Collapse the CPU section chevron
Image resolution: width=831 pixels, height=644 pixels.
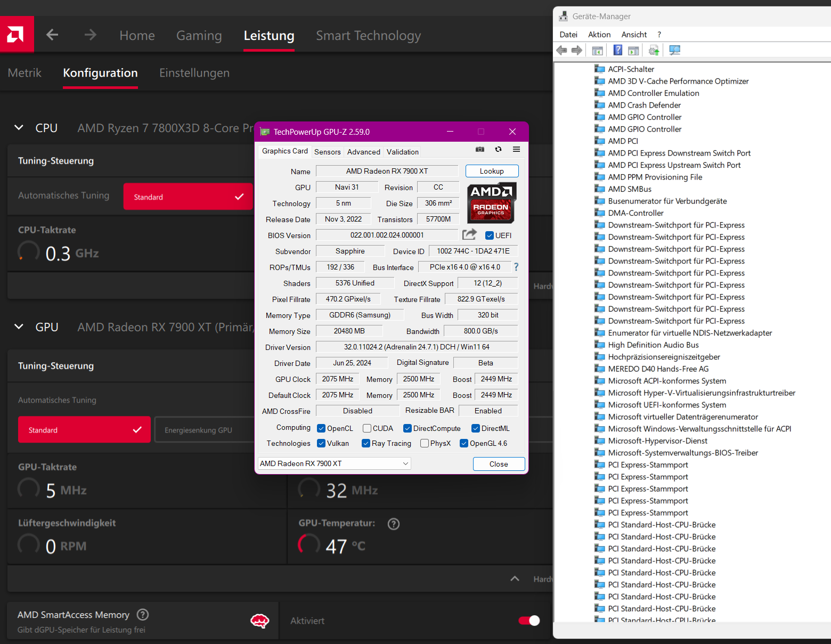click(x=19, y=127)
